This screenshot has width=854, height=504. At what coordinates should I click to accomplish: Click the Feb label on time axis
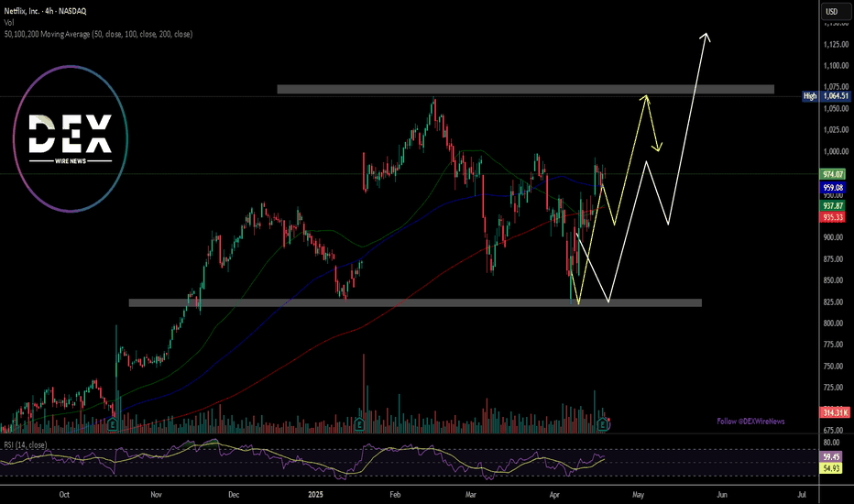tap(395, 495)
